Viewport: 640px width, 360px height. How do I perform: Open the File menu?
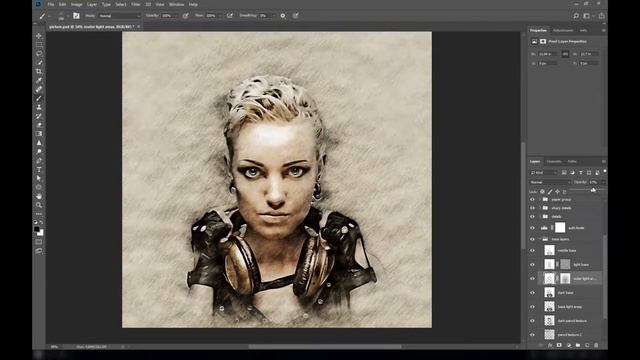pos(51,4)
